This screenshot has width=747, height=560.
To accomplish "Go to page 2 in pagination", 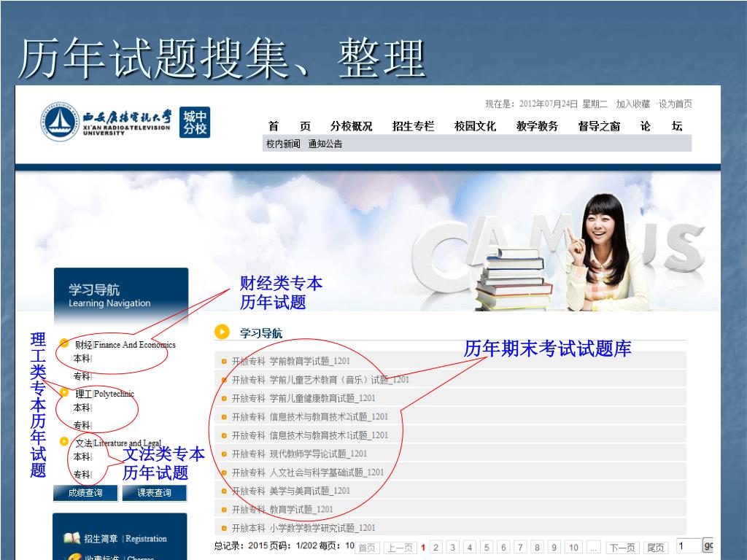I will pyautogui.click(x=436, y=548).
